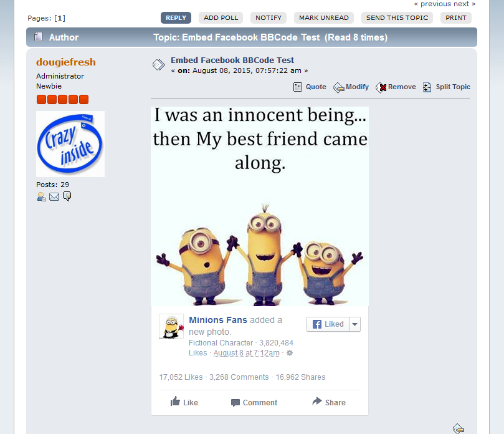This screenshot has height=434, width=504.
Task: Open Minions Fans page link
Action: point(218,320)
